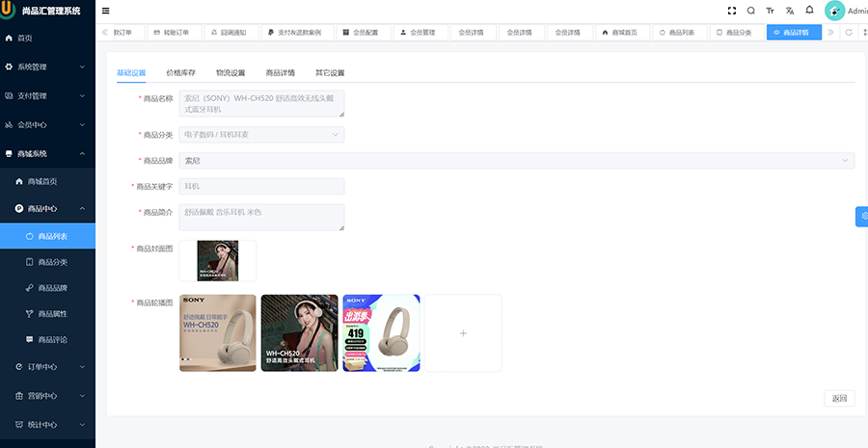Screen dimensions: 868x448
Task: Click the plus box to add carousel image
Action: [x=463, y=333]
